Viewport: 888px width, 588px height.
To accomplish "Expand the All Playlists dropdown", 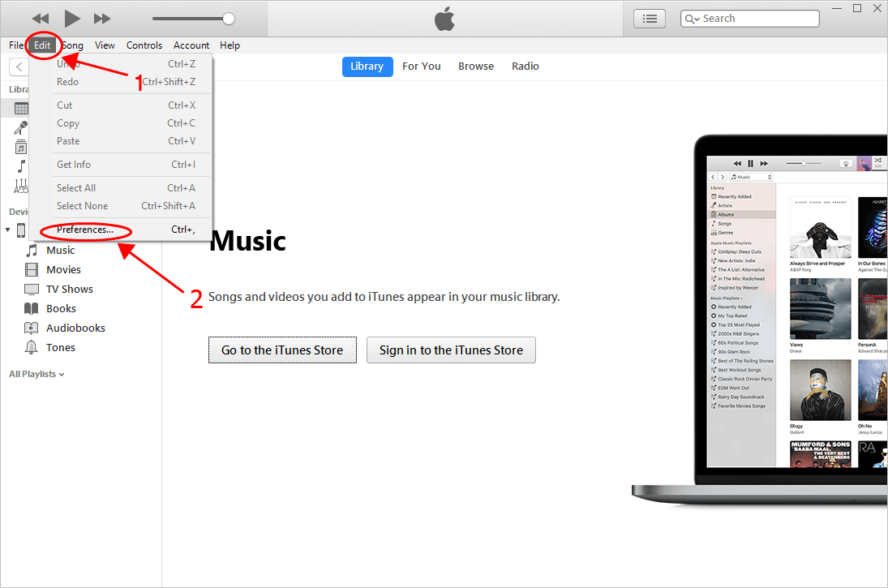I will [x=36, y=374].
